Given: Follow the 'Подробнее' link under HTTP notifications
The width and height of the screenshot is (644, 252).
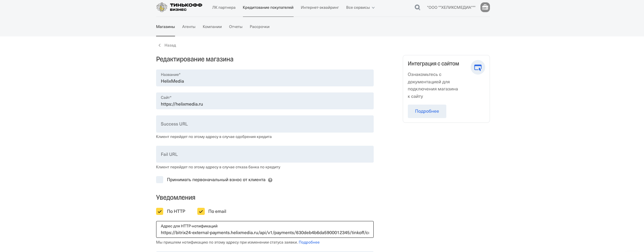Looking at the screenshot, I should click(x=309, y=242).
